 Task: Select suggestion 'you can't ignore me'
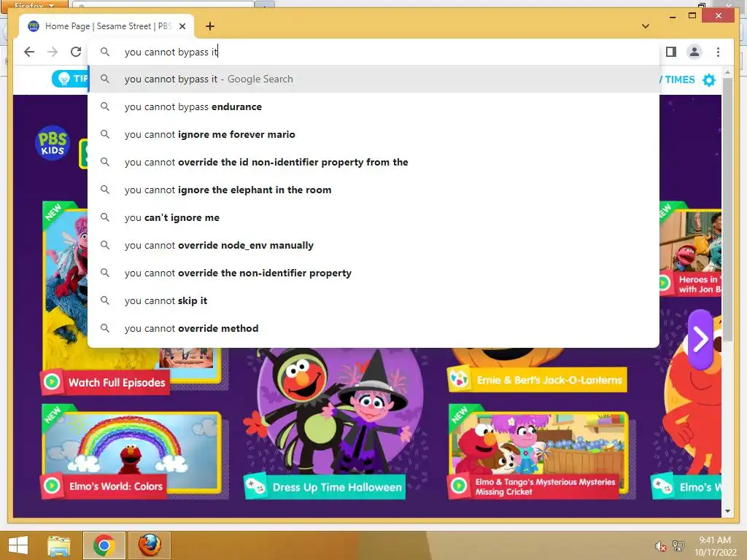[x=374, y=217]
